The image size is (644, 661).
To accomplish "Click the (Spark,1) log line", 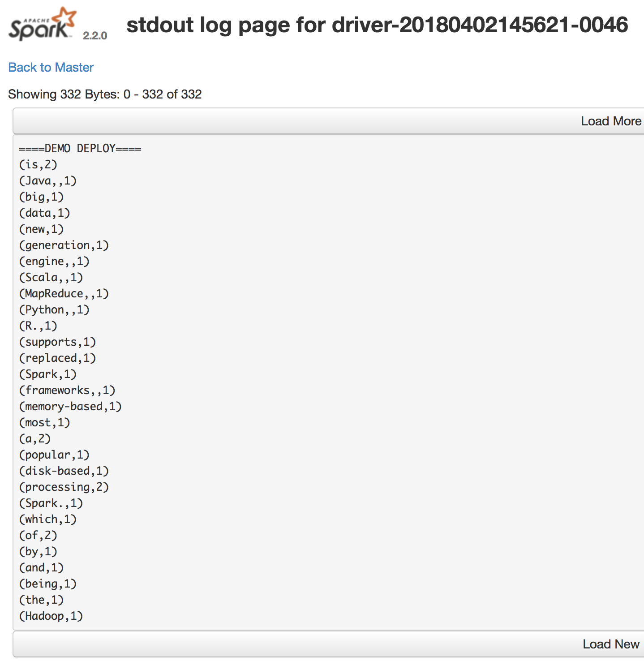I will (48, 374).
